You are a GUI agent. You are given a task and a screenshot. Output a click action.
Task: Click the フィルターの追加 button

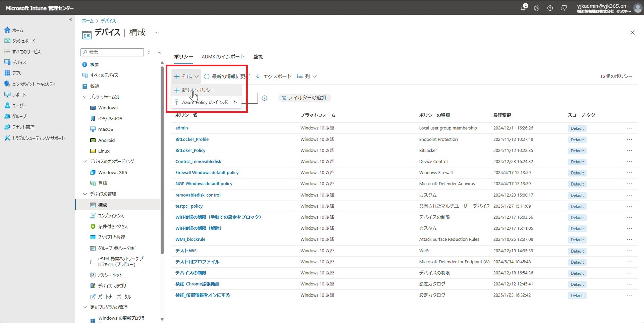click(304, 98)
